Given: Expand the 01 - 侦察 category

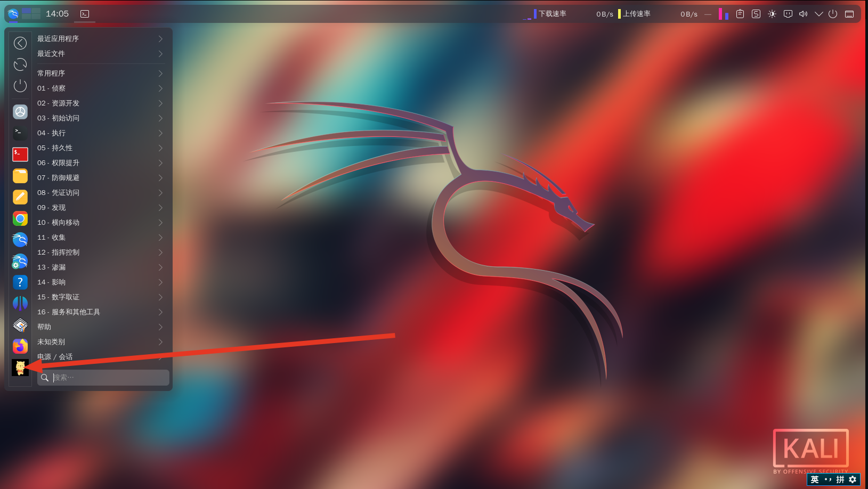Looking at the screenshot, I should pyautogui.click(x=100, y=88).
